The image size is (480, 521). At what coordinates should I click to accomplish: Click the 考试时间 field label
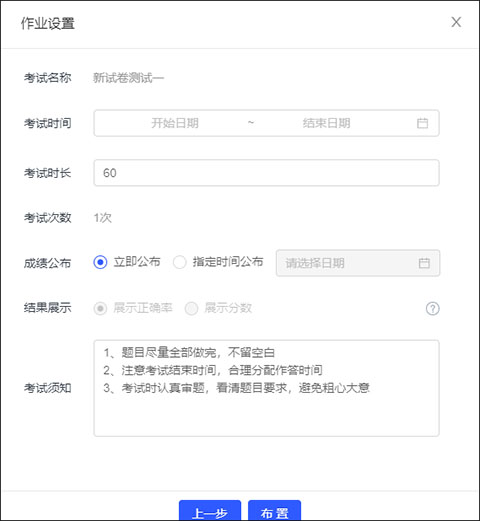pyautogui.click(x=47, y=123)
